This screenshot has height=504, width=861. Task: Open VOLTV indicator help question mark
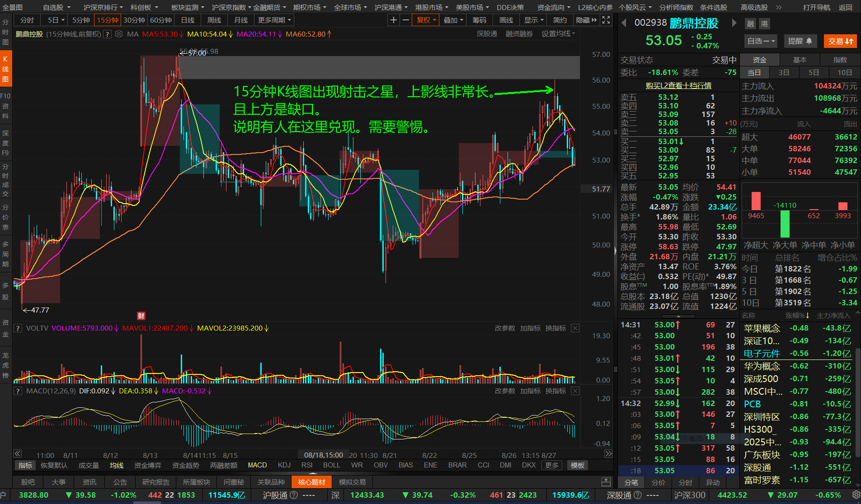18,328
